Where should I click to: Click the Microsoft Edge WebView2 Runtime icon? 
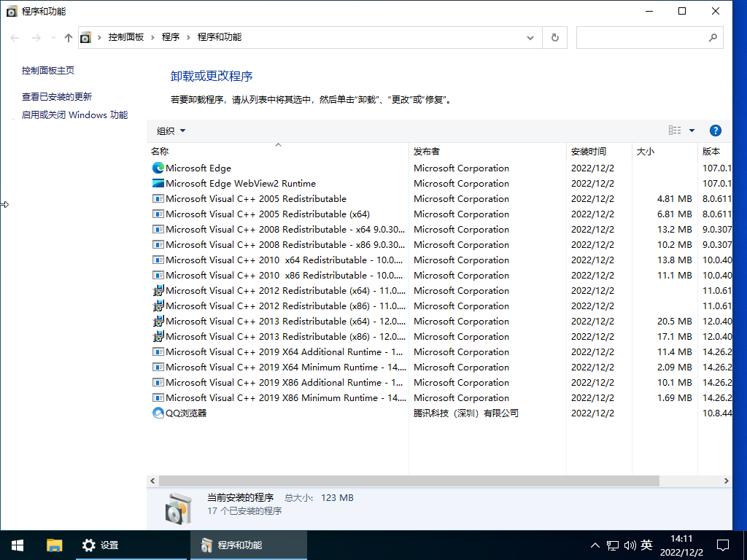click(158, 183)
